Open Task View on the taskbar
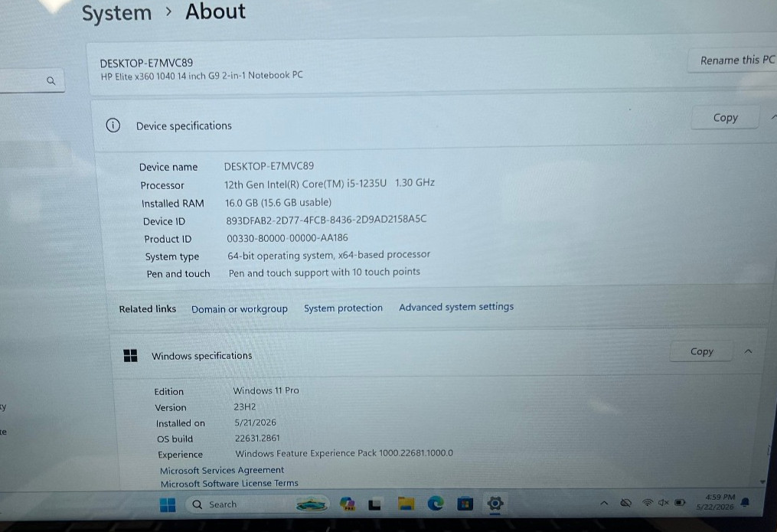Viewport: 777px width, 532px height. 374,504
